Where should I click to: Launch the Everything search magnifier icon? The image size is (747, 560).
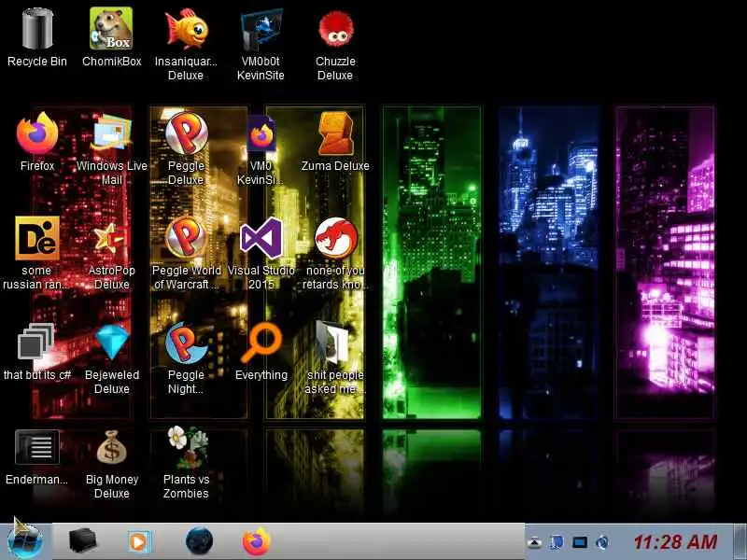261,342
